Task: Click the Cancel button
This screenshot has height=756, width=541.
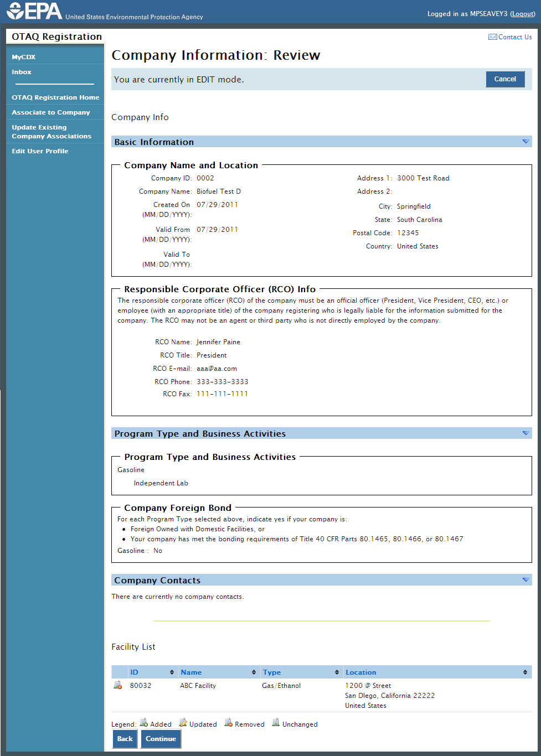Action: [x=505, y=79]
